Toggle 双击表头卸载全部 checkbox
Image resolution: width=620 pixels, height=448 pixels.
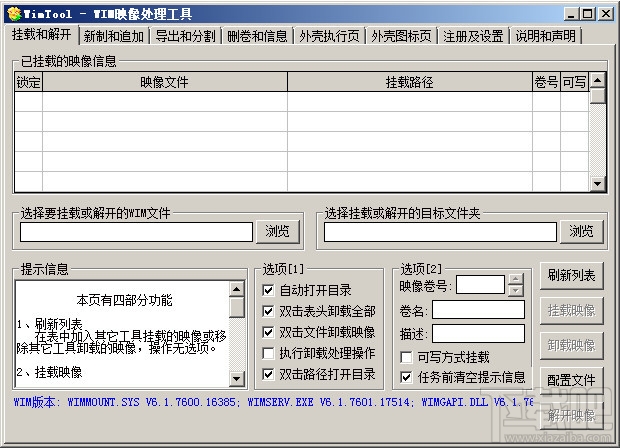pos(268,311)
